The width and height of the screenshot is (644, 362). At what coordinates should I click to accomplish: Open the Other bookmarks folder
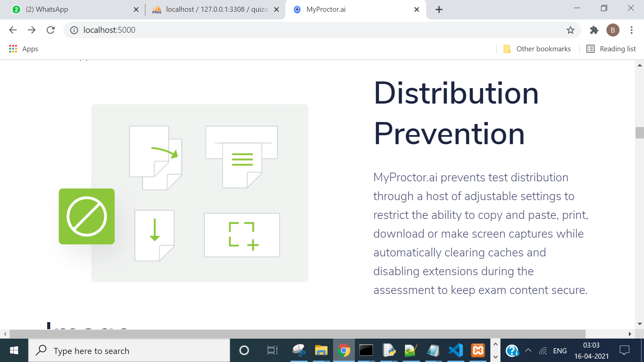537,49
